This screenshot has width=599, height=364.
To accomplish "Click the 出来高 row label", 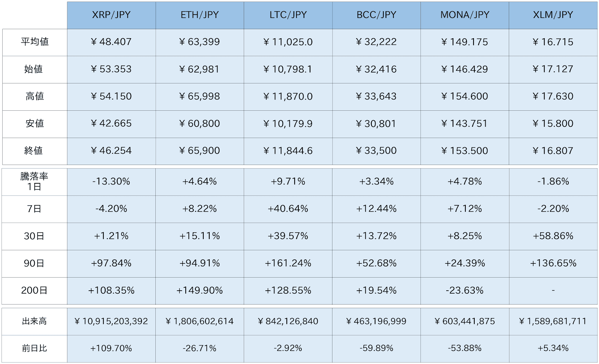I will pyautogui.click(x=34, y=321).
